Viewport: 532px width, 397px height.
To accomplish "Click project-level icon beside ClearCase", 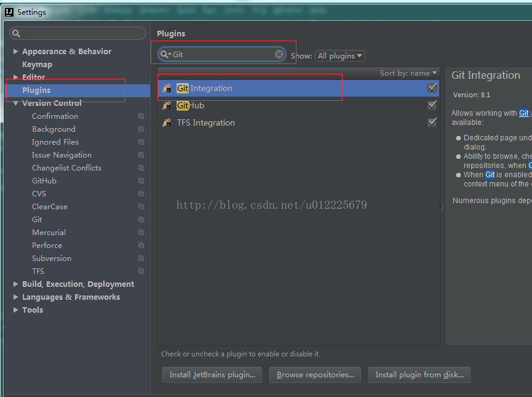I will pyautogui.click(x=141, y=206).
